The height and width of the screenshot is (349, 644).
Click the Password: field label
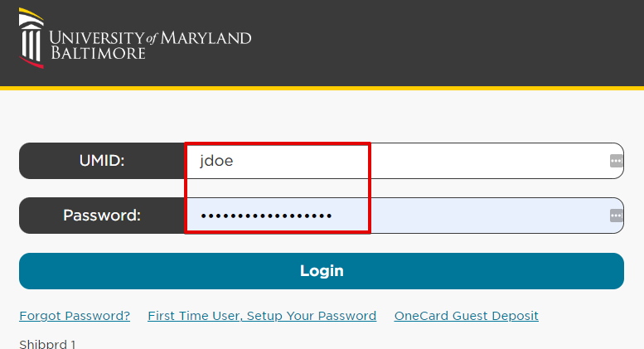pyautogui.click(x=101, y=216)
